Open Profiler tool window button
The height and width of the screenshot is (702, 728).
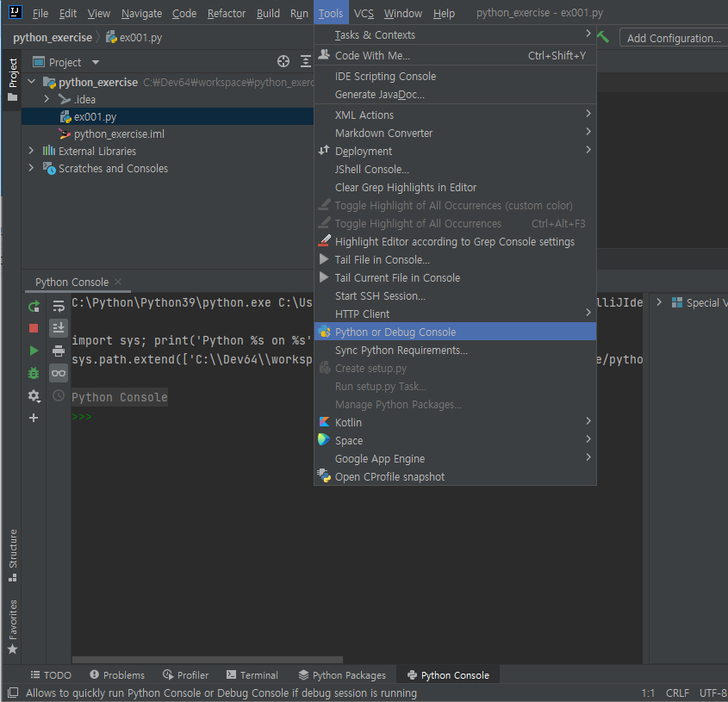[186, 675]
